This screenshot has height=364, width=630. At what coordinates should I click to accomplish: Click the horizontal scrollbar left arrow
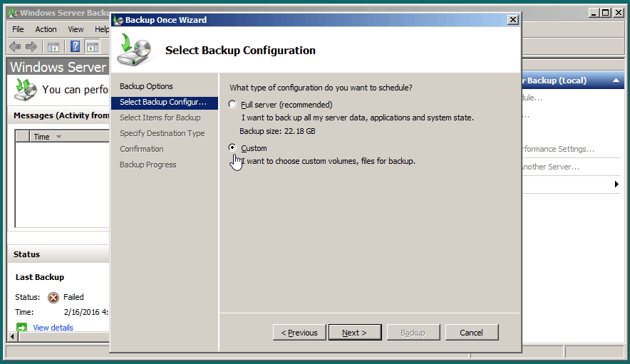point(12,337)
